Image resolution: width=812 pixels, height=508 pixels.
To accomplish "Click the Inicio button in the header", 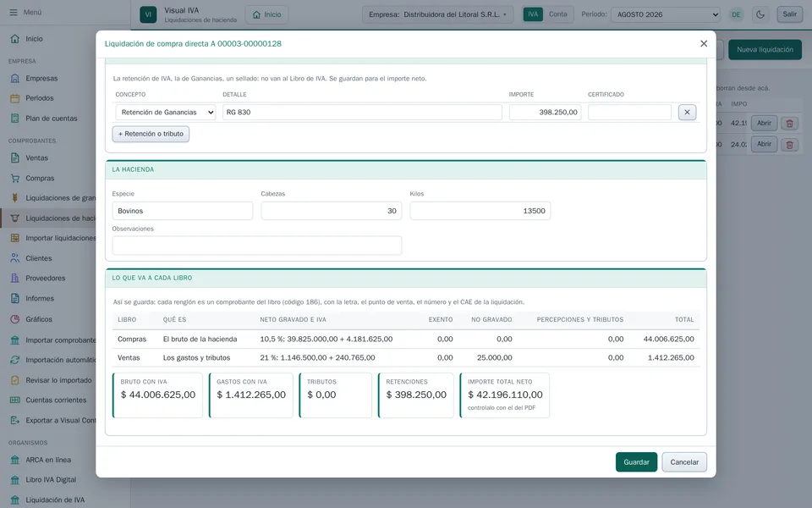I will [266, 14].
